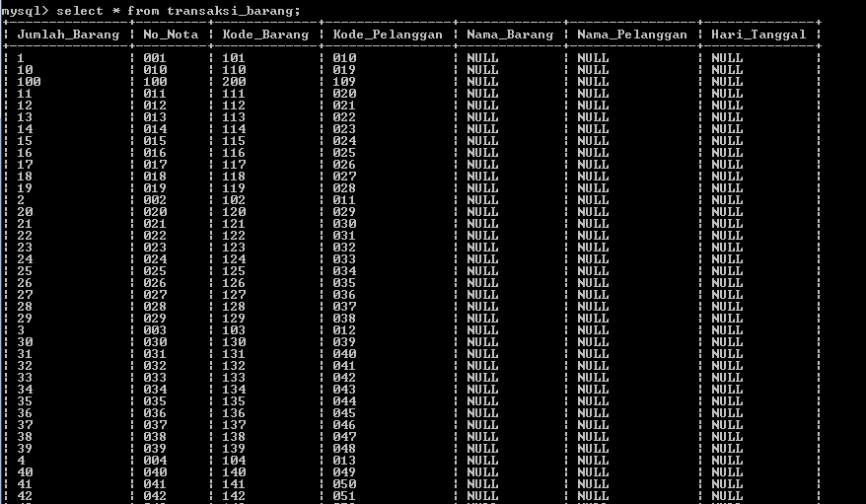Image resolution: width=866 pixels, height=504 pixels.
Task: Click Kode_Pelanggan value 109
Action: [344, 82]
